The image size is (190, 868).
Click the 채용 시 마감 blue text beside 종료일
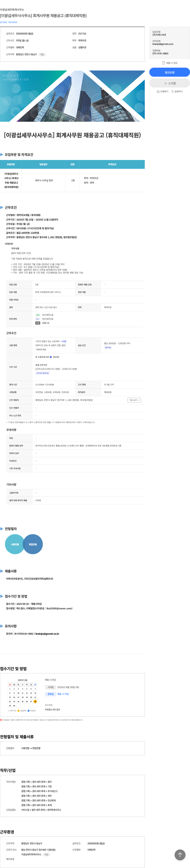[x=63, y=694]
